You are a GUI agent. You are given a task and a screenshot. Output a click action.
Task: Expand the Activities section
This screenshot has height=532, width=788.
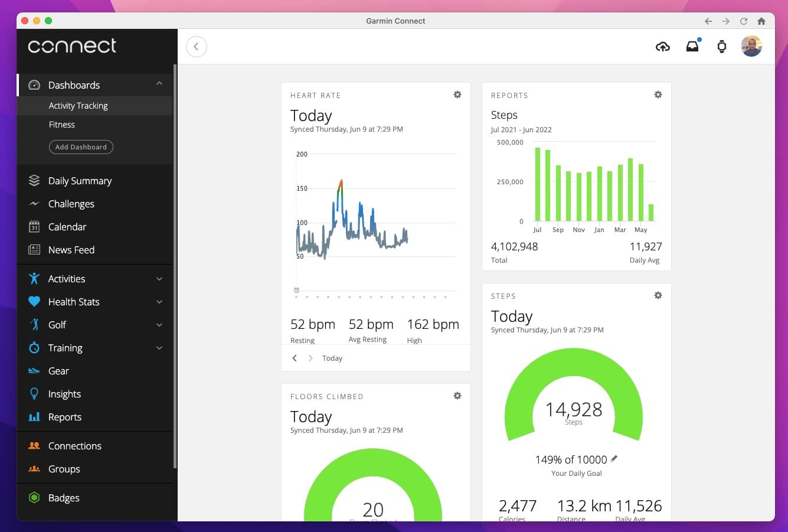(x=159, y=278)
